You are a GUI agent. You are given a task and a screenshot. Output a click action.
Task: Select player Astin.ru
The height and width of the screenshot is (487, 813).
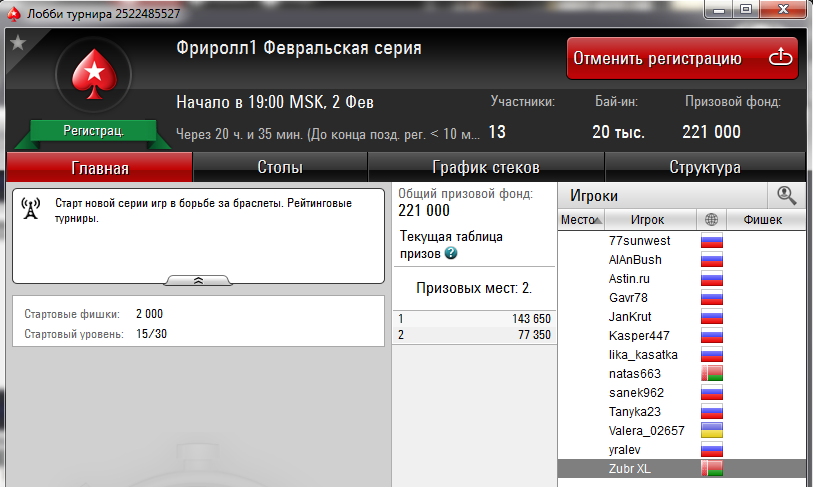pos(682,279)
